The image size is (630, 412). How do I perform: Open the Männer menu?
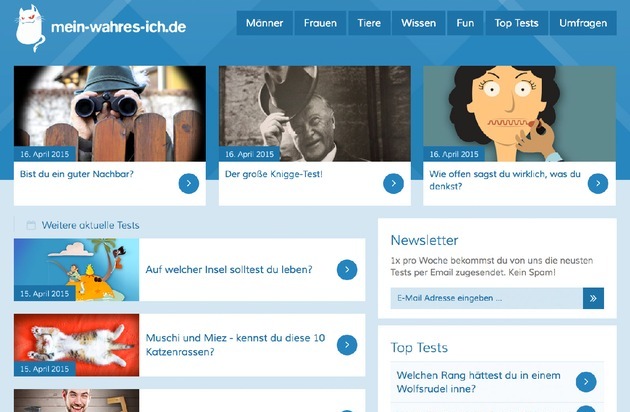point(264,23)
